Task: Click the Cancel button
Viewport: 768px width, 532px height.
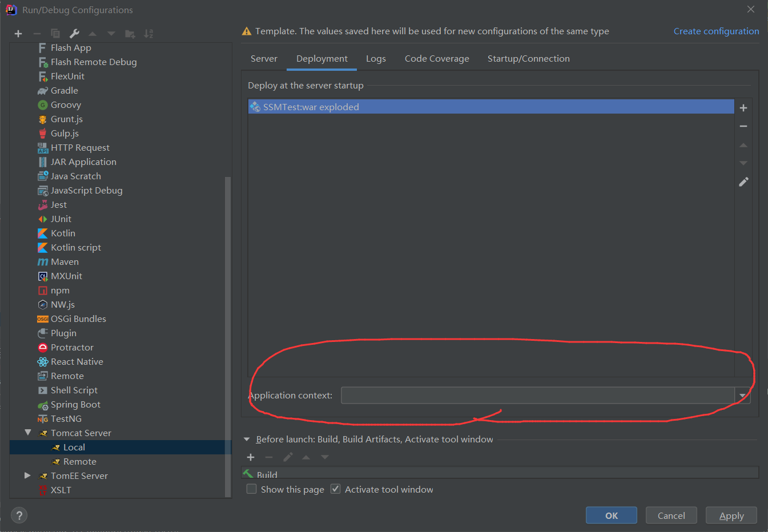Action: point(672,515)
